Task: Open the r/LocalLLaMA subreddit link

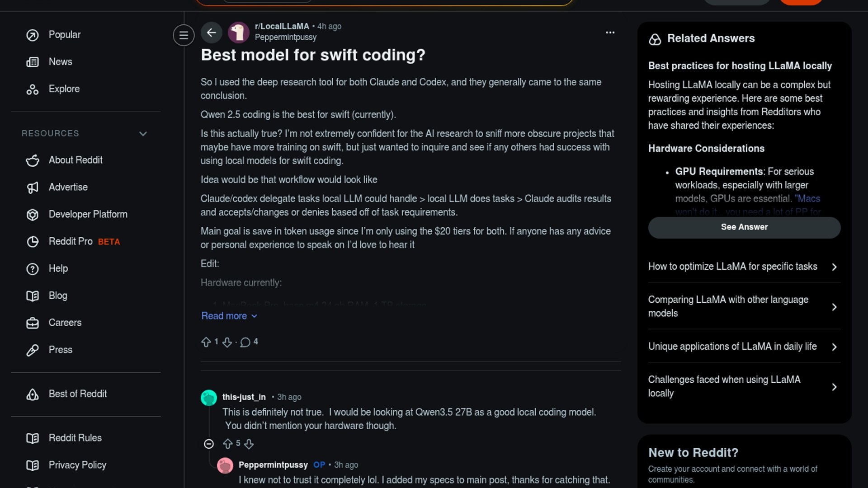Action: click(x=282, y=26)
